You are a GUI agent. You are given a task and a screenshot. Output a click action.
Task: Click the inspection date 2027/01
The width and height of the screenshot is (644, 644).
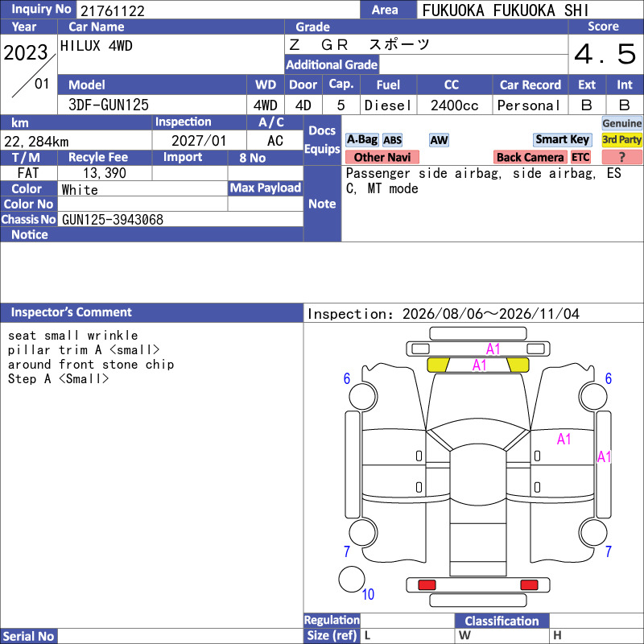click(x=199, y=141)
